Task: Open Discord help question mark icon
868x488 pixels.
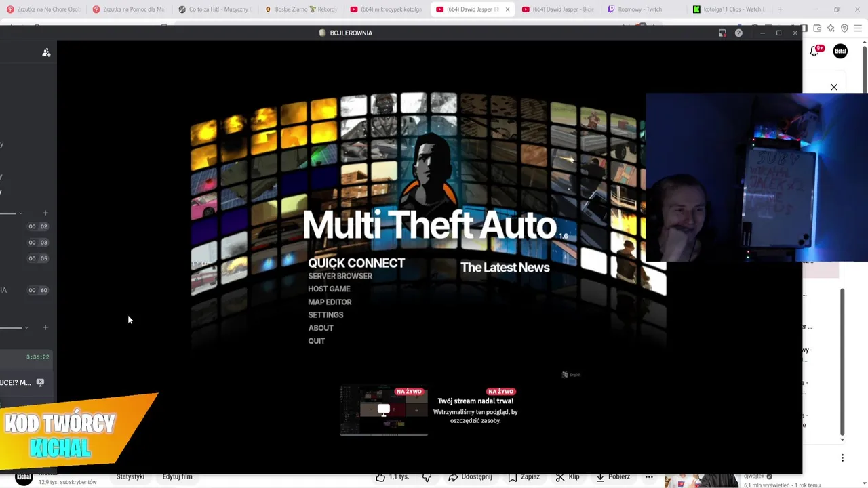Action: [x=738, y=33]
